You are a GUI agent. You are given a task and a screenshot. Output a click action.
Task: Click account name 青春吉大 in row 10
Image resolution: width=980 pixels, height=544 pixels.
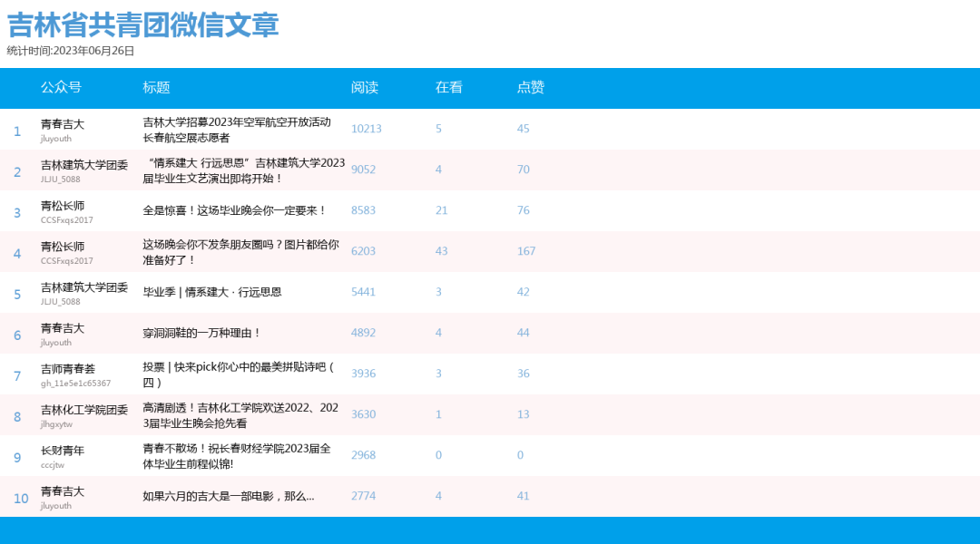[63, 491]
